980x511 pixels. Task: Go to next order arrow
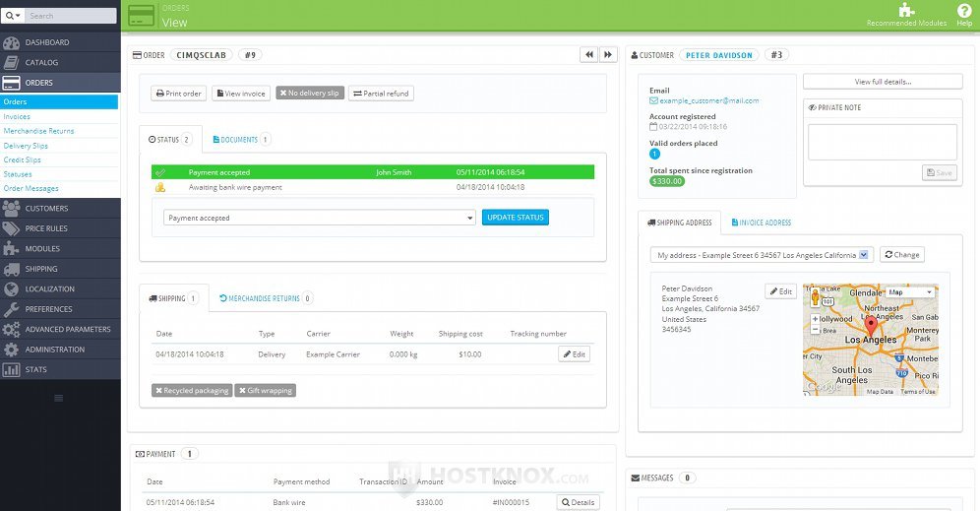pyautogui.click(x=608, y=55)
